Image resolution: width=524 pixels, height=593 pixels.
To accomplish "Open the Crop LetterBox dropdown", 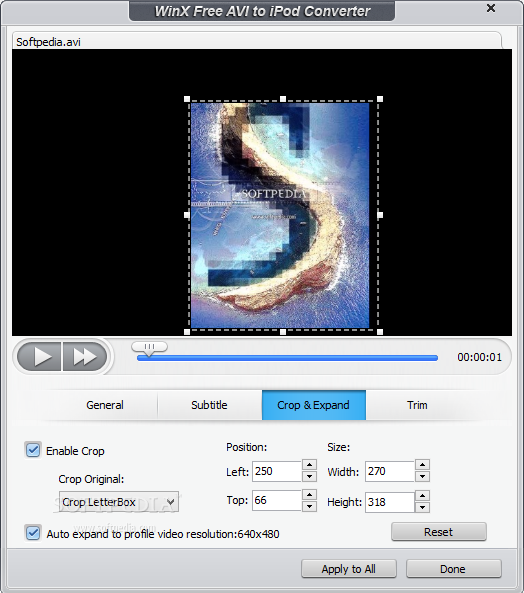I will [x=119, y=502].
